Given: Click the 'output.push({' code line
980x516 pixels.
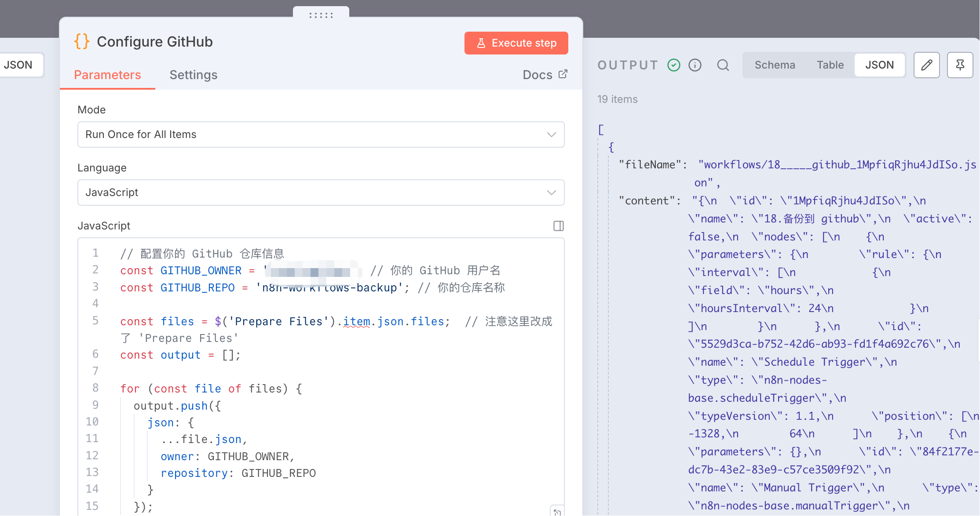Looking at the screenshot, I should (177, 406).
